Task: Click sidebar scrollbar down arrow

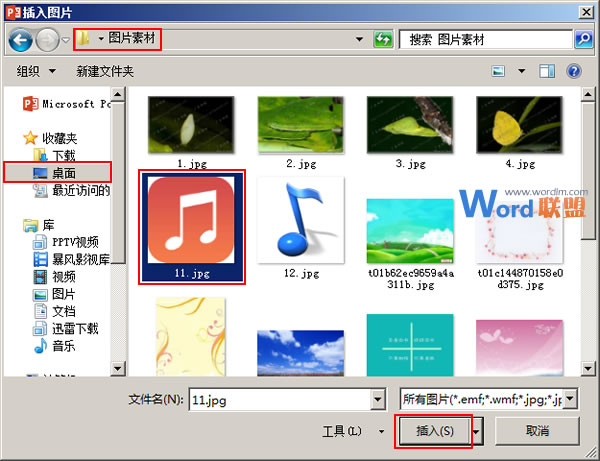Action: [x=118, y=368]
